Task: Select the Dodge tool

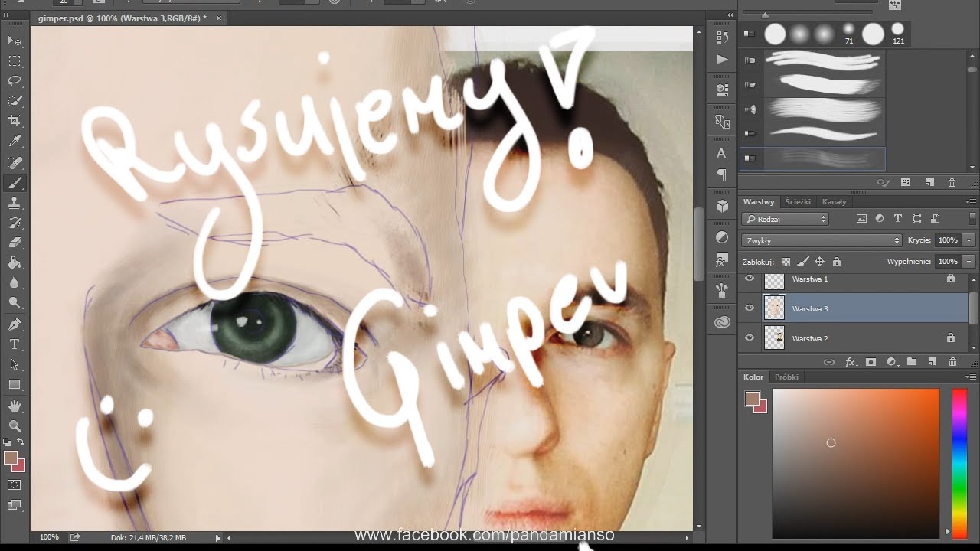Action: point(15,303)
